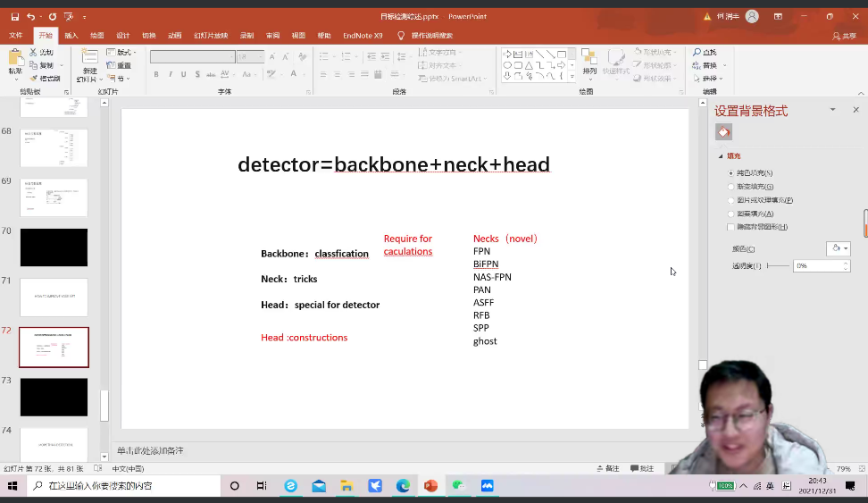Click the Notes (备注) status bar button
The image size is (868, 503).
(x=608, y=469)
